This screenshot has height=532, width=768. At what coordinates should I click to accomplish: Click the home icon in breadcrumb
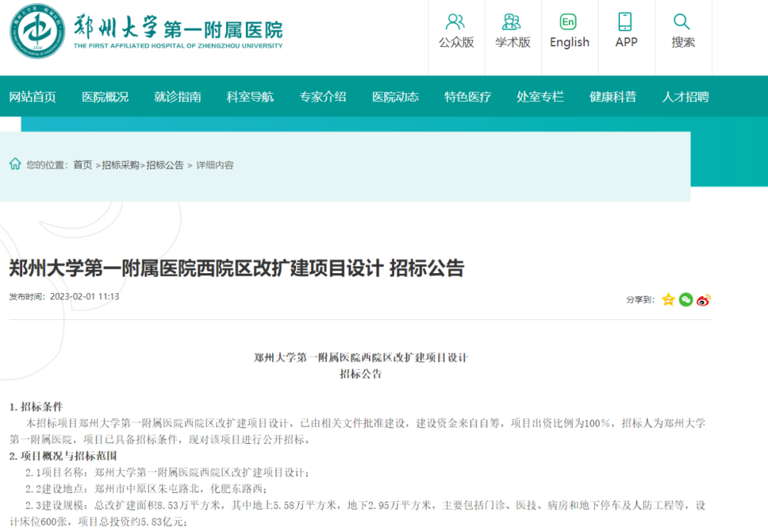click(x=15, y=164)
